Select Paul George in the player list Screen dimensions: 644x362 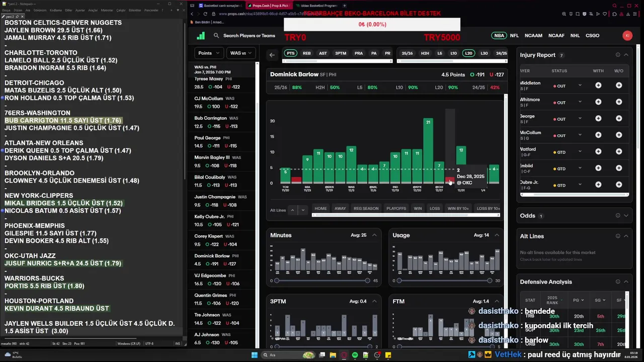[x=221, y=142]
